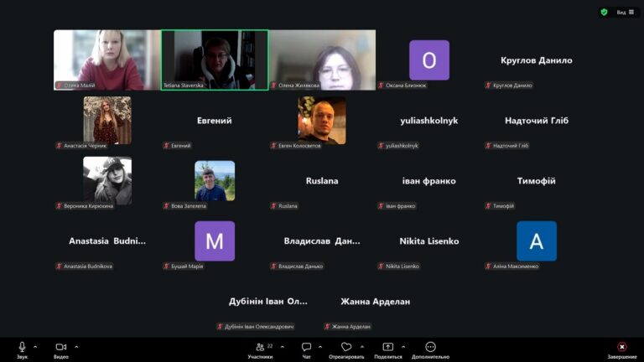
Task: Open Отреагировать reactions heart icon
Action: pyautogui.click(x=345, y=347)
